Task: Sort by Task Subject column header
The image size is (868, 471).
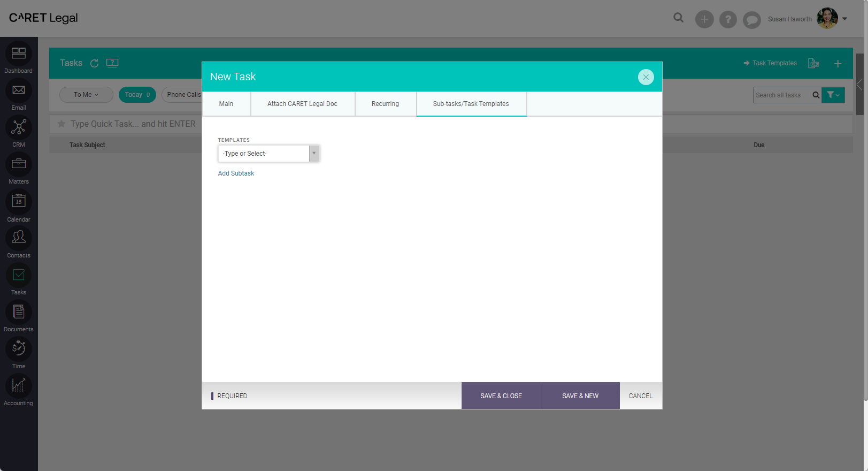Action: point(87,145)
